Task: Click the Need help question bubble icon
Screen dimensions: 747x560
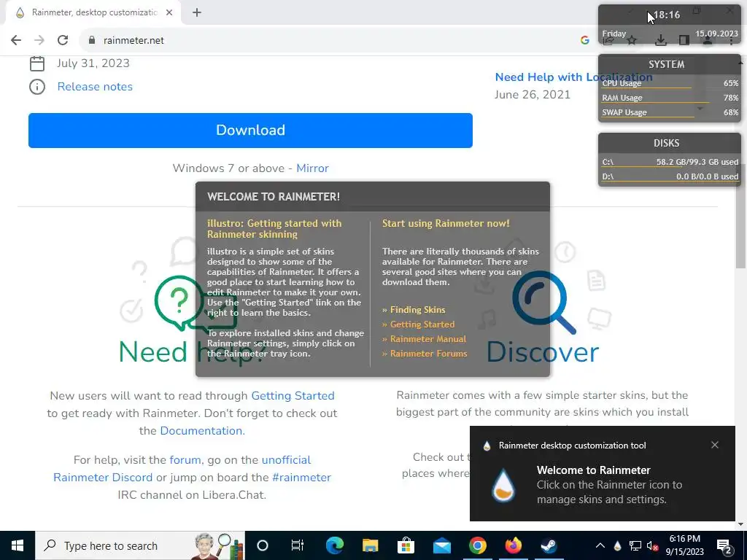Action: click(x=179, y=302)
